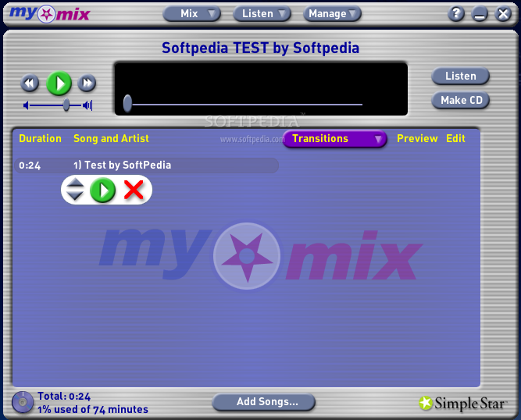Delete the song with the red X

pyautogui.click(x=134, y=190)
